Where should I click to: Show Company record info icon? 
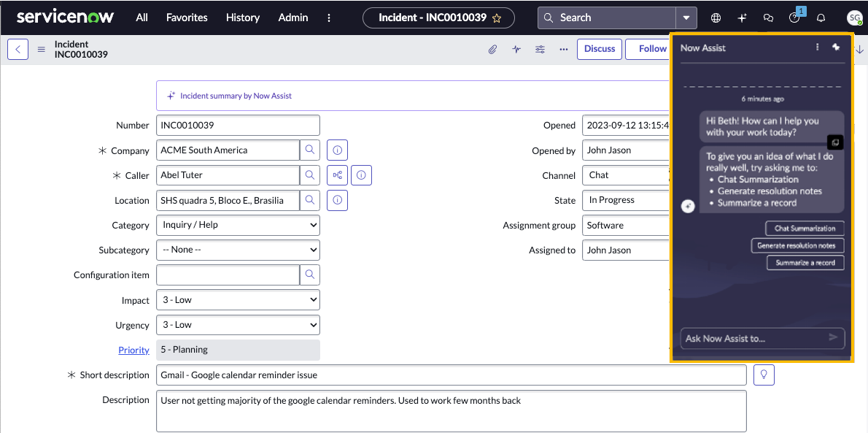337,150
